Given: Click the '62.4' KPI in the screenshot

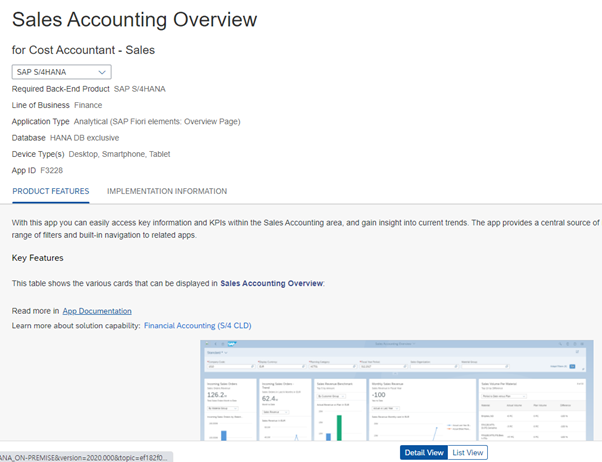Looking at the screenshot, I should [270, 399].
